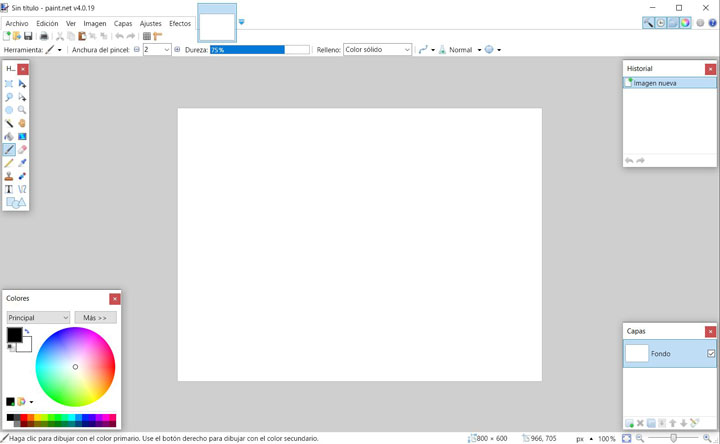Image resolution: width=720 pixels, height=444 pixels.
Task: Toggle visibility checkbox of Fondo layer
Action: coord(710,353)
